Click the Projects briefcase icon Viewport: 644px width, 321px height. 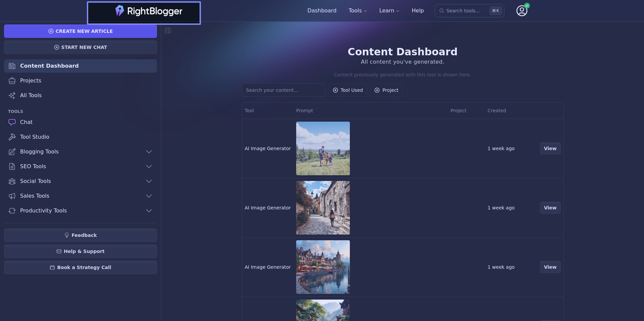pos(12,81)
